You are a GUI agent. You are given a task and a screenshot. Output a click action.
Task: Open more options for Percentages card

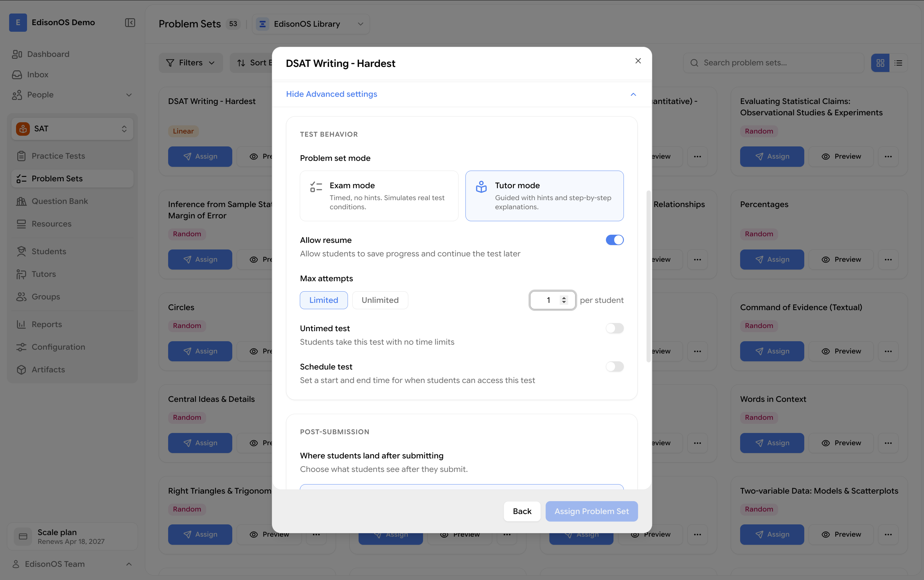[888, 260]
